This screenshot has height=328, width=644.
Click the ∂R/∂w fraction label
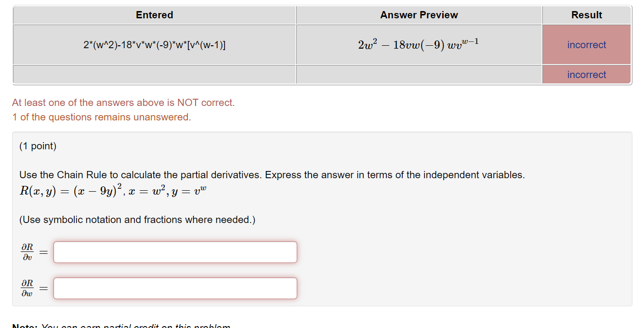point(27,288)
